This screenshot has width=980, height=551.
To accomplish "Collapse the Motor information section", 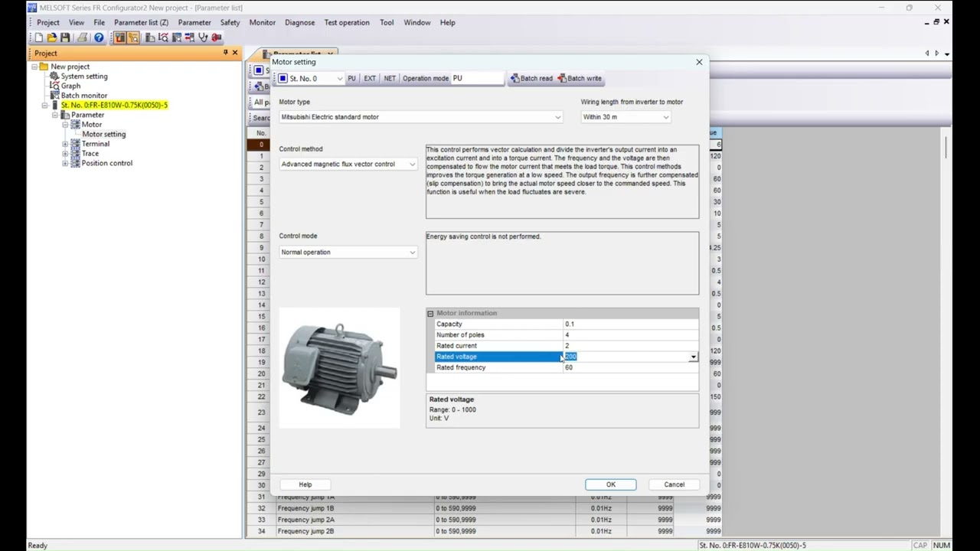I will pos(430,313).
